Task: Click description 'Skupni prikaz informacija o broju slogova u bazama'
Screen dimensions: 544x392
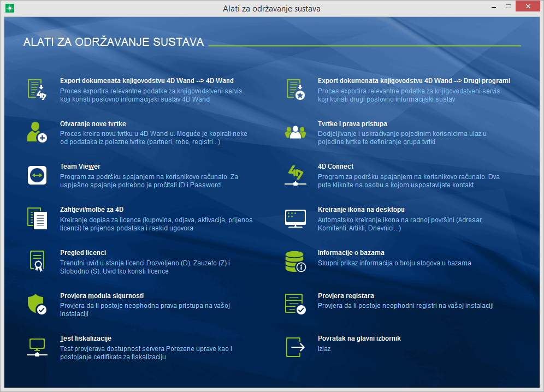Action: tap(394, 263)
